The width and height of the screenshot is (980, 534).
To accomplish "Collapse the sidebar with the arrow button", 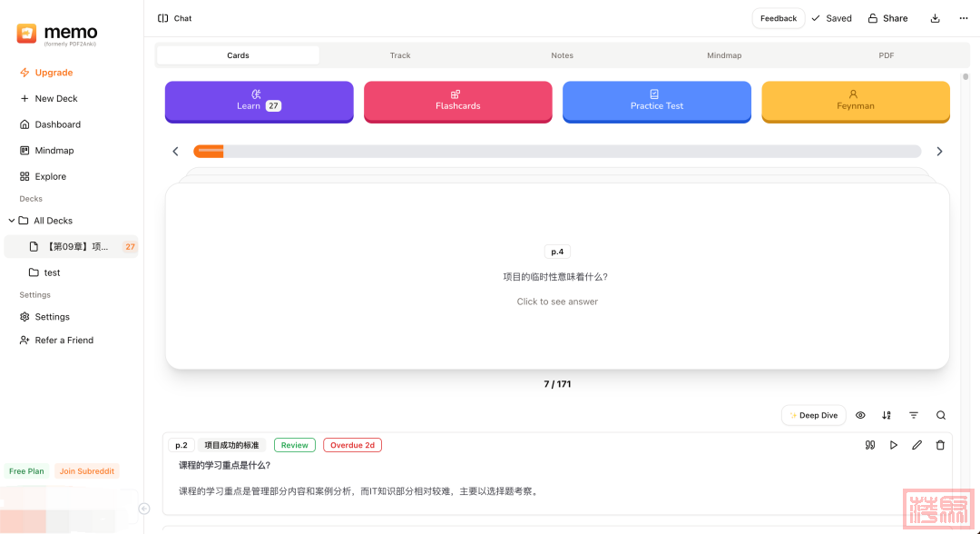I will [x=143, y=509].
